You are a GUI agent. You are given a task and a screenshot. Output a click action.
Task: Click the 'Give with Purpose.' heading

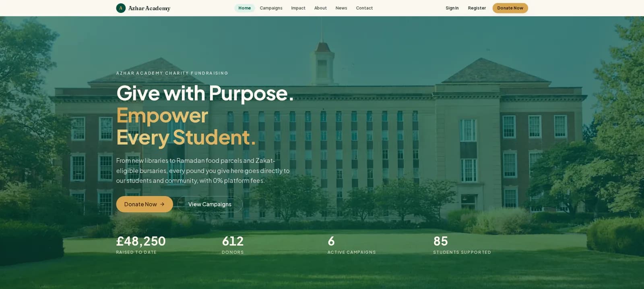(x=205, y=93)
